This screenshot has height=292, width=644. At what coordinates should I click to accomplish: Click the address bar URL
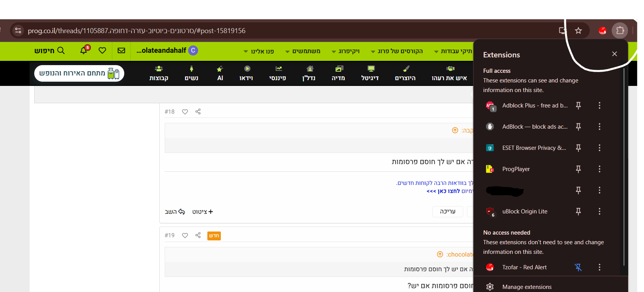[137, 31]
